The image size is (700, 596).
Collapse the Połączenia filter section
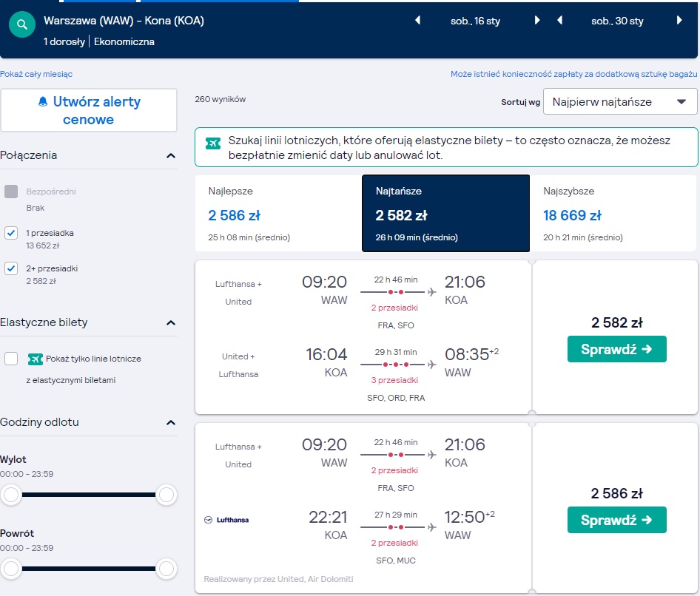[170, 156]
